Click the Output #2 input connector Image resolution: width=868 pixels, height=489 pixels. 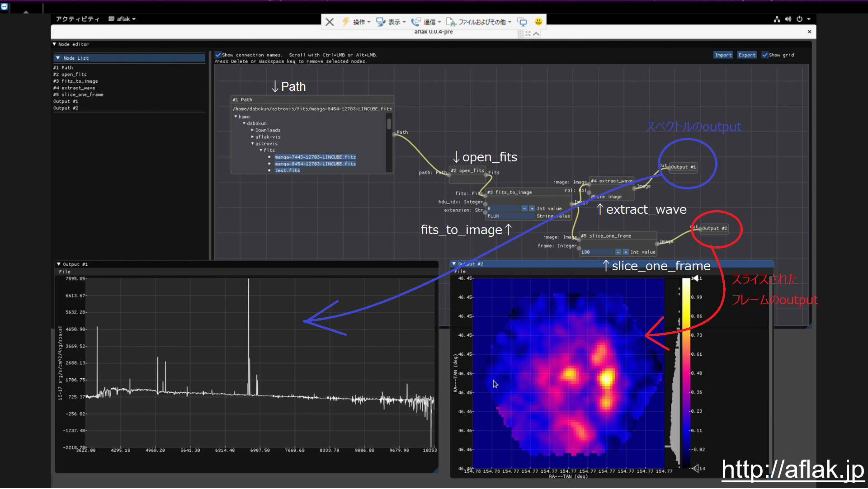[x=700, y=230]
